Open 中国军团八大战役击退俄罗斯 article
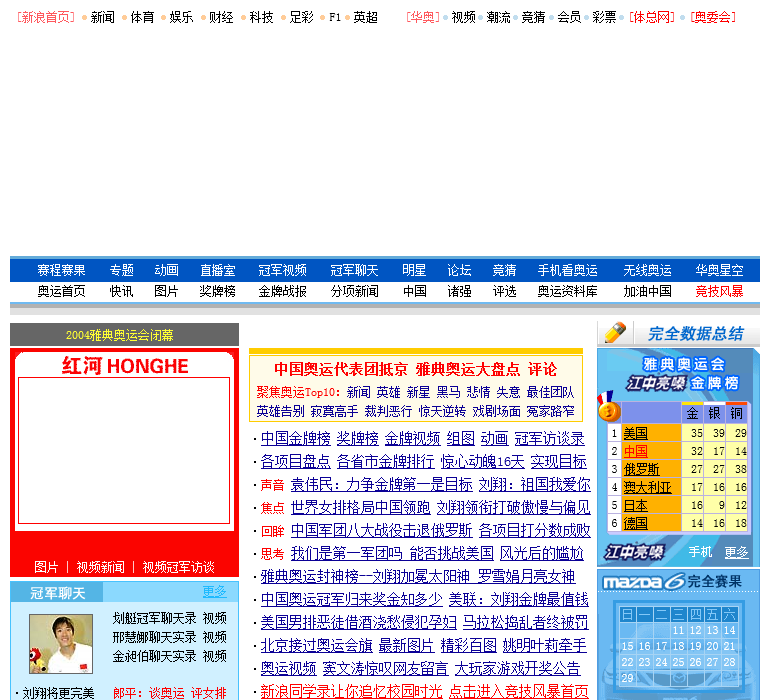 (381, 531)
